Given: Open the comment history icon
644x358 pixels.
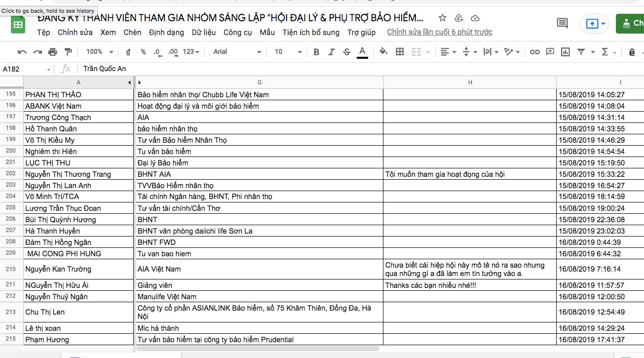Looking at the screenshot, I should 562,23.
